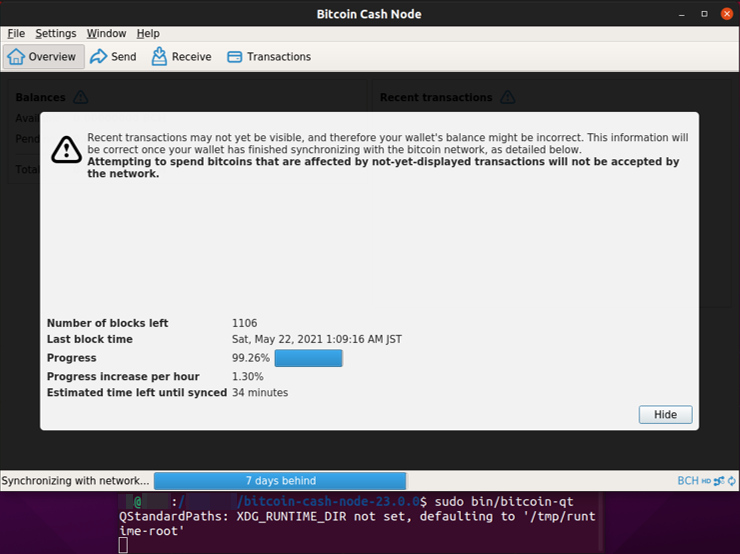Click the HD wallet status icon
The image size is (740, 554).
point(706,481)
